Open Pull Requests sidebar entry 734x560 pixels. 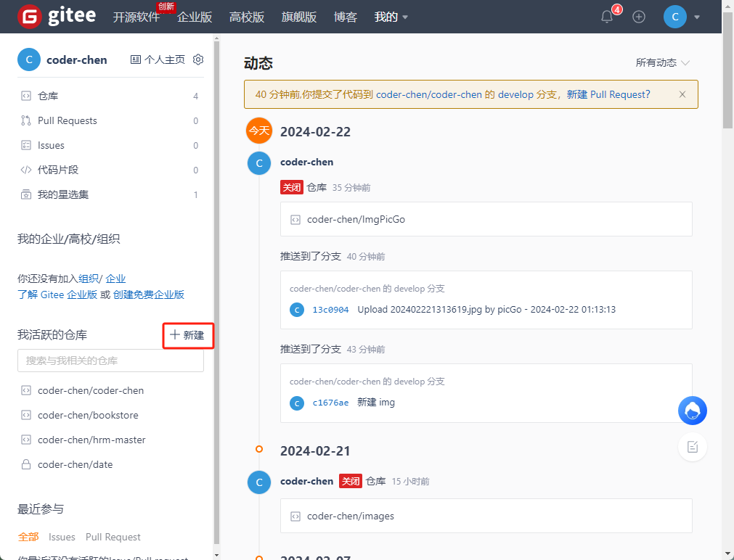coord(110,120)
